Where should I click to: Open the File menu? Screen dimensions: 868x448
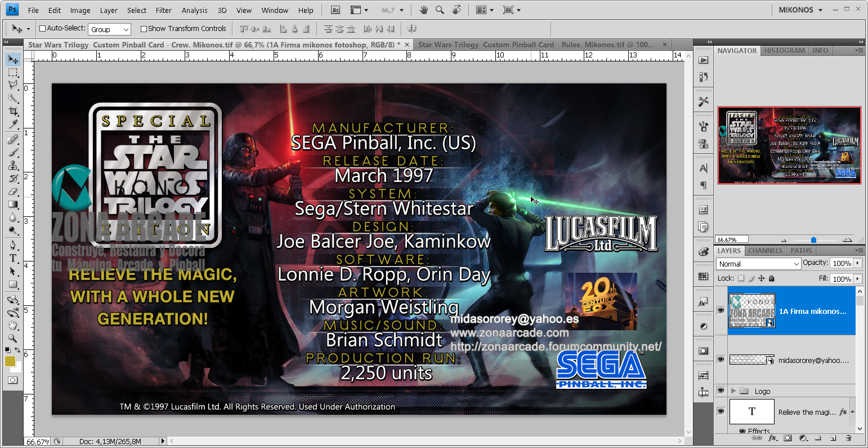pos(33,10)
